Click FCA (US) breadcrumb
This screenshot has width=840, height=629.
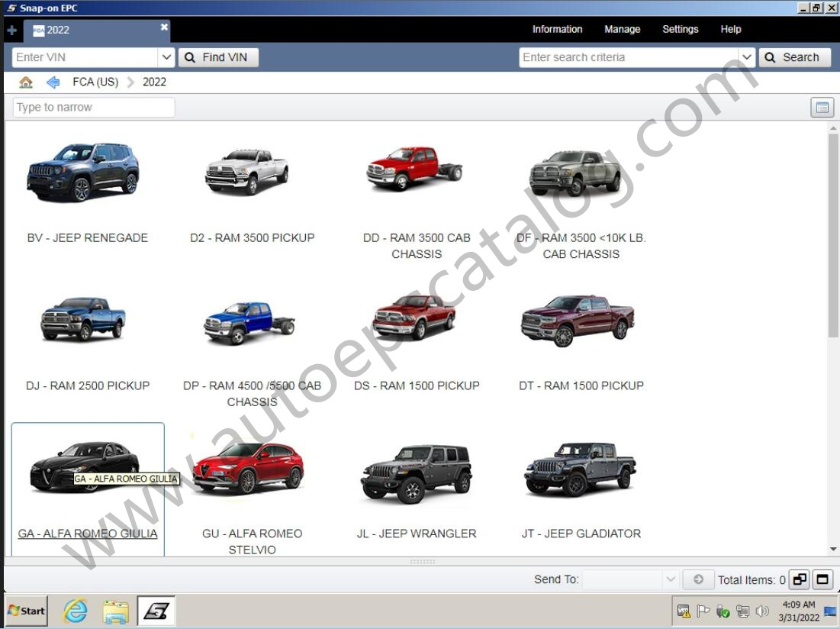[x=95, y=82]
